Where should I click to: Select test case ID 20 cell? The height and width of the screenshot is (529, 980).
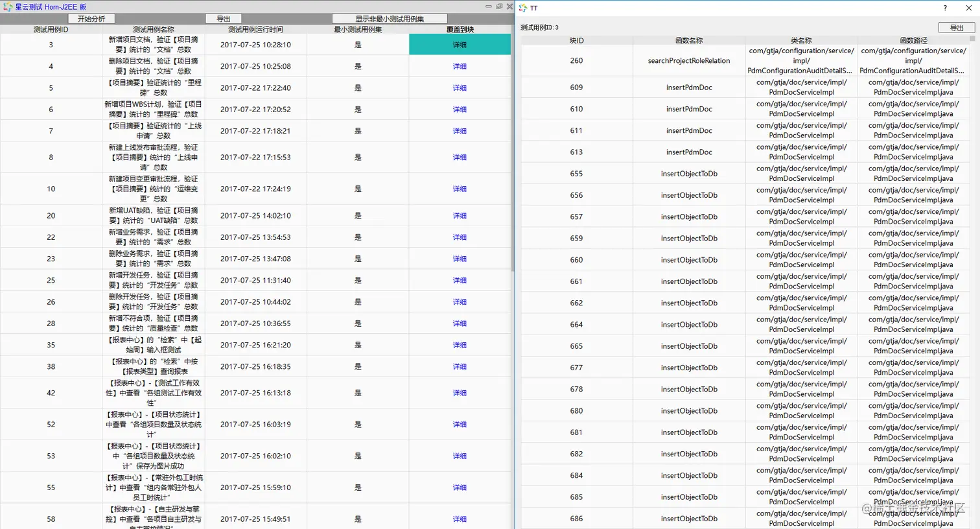click(x=51, y=215)
